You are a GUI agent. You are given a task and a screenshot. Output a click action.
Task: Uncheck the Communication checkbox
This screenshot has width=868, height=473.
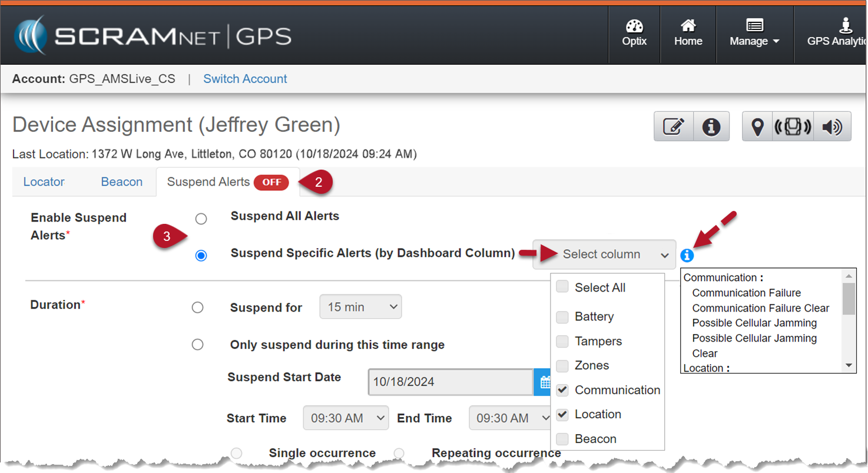point(562,390)
